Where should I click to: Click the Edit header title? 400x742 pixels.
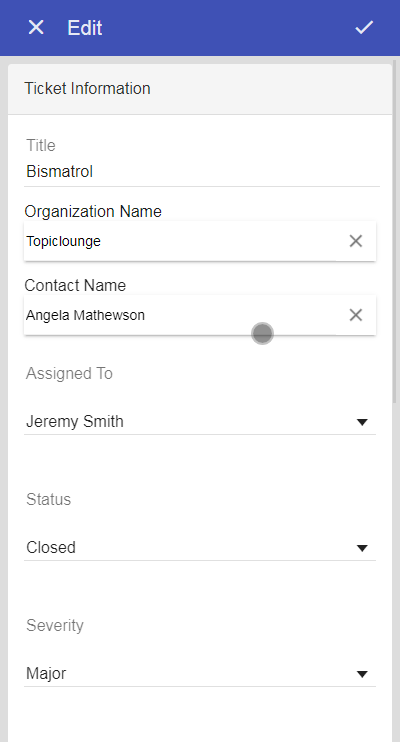pos(85,27)
